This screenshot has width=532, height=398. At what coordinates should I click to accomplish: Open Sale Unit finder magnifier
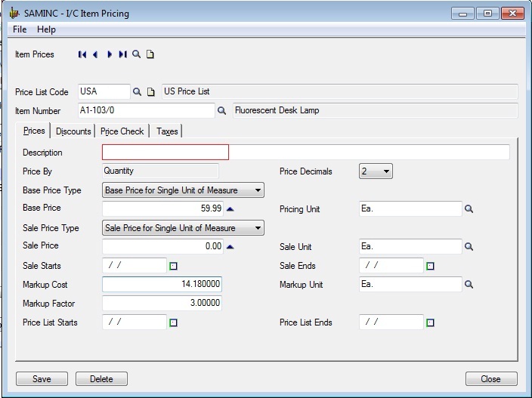(x=469, y=247)
